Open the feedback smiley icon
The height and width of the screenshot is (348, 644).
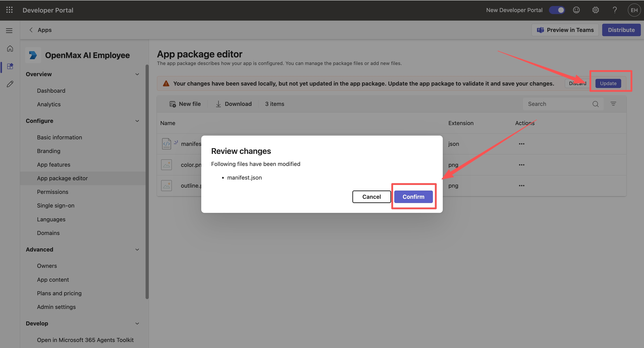576,10
